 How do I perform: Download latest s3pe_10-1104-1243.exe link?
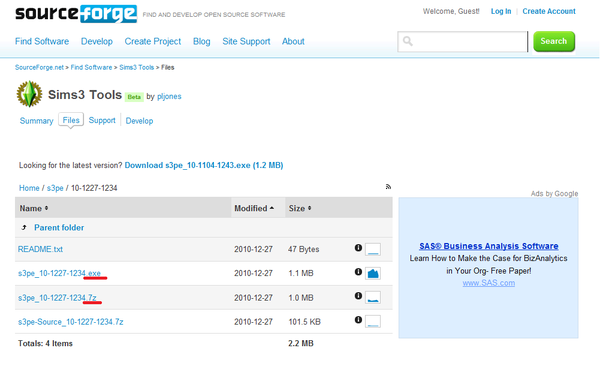pyautogui.click(x=204, y=165)
